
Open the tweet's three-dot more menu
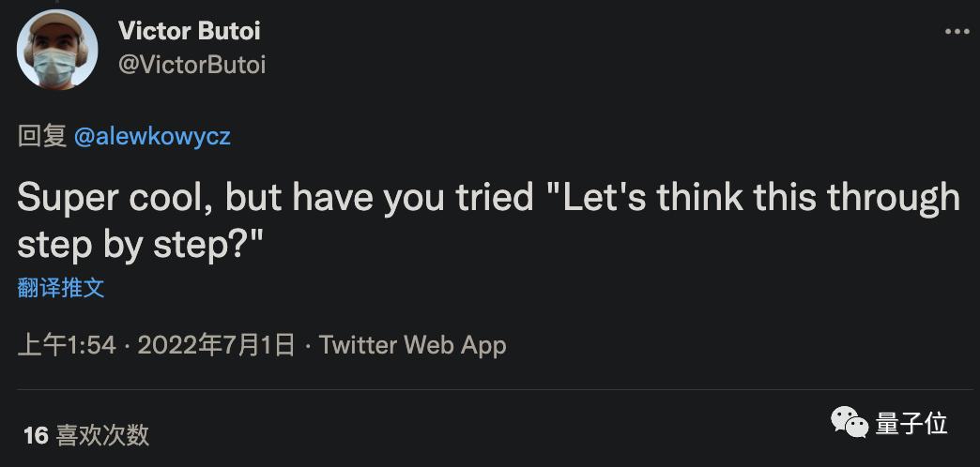tap(956, 31)
